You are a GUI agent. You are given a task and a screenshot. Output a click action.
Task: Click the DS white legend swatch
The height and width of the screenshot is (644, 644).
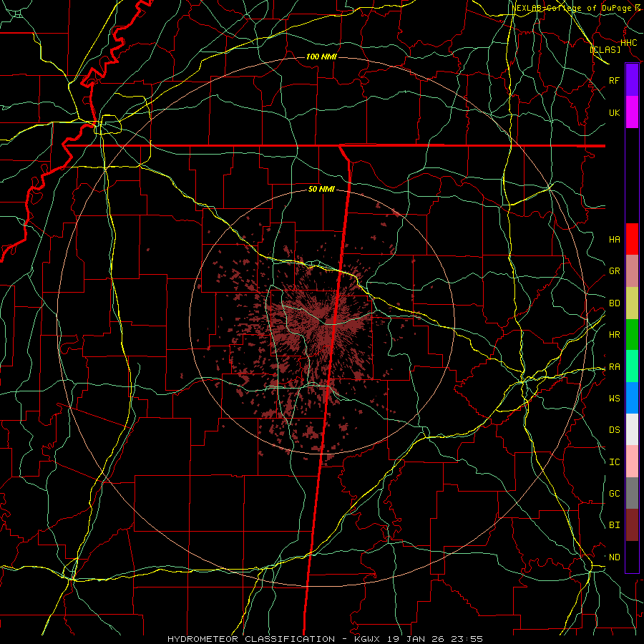point(632,429)
